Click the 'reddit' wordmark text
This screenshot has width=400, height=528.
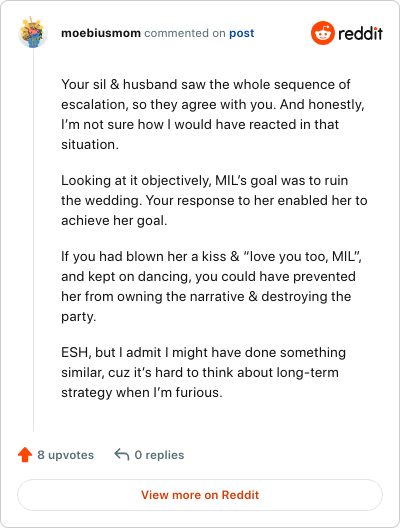click(360, 33)
